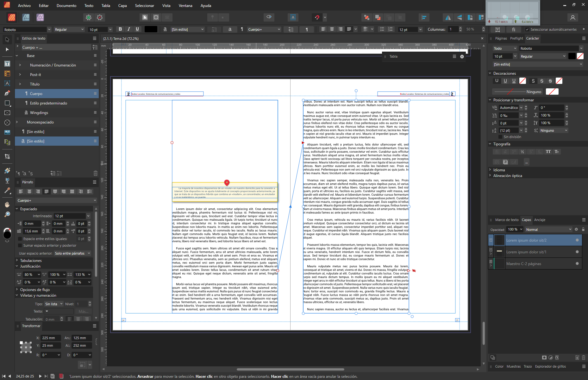Image resolution: width=588 pixels, height=380 pixels.
Task: Switch to the Marco de texto tab
Action: 507,220
